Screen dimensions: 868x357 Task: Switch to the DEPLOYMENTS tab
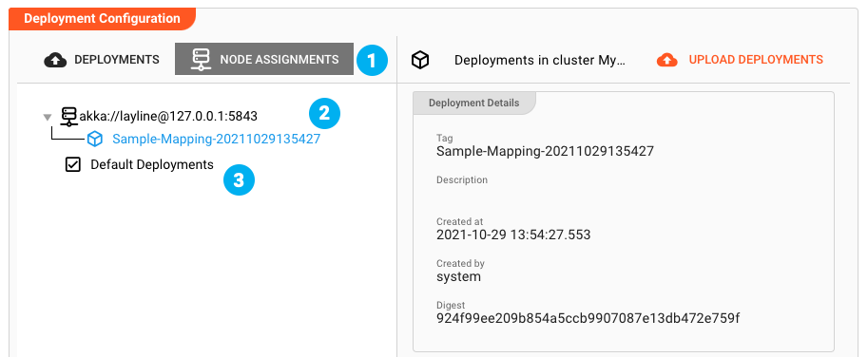coord(102,60)
